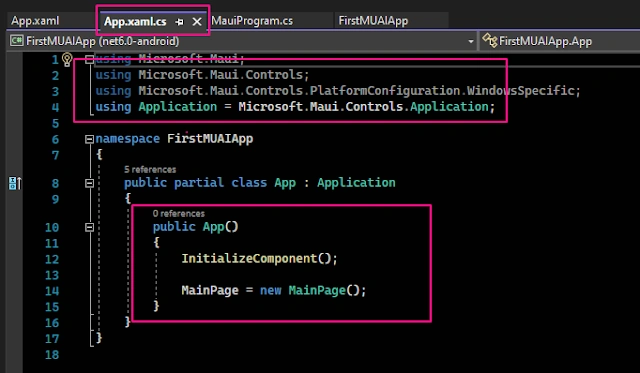Open the MauiProgram.cs tab
This screenshot has width=640, height=373.
pos(252,21)
